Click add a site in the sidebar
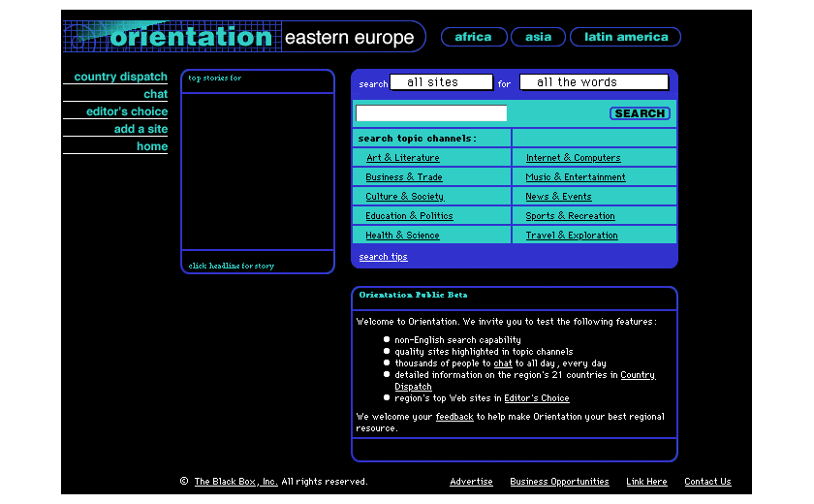The width and height of the screenshot is (814, 504). point(141,129)
